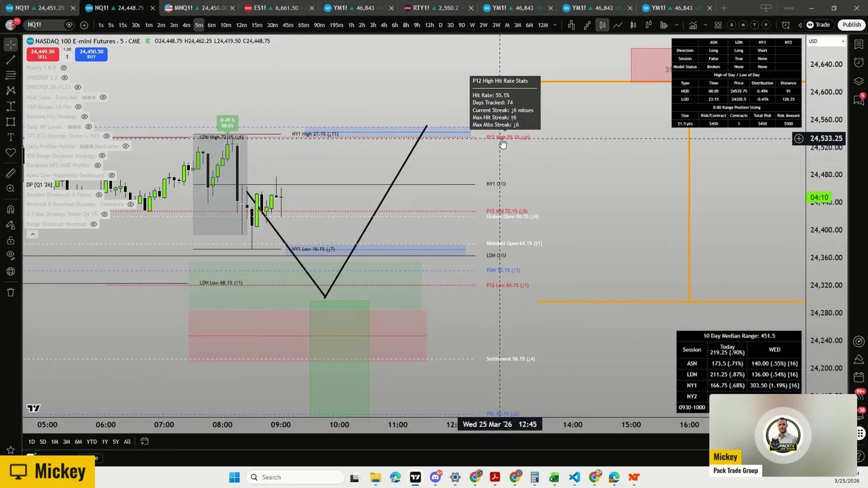Viewport: 868px width, 488px height.
Task: Toggle visibility of Daily NY Levels
Action: (88, 126)
